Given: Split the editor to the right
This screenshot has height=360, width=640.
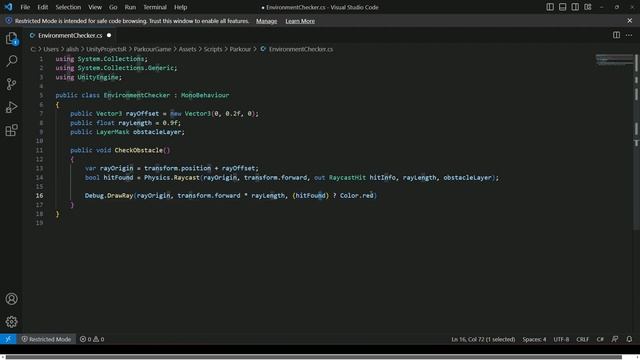Looking at the screenshot, I should click(x=616, y=35).
